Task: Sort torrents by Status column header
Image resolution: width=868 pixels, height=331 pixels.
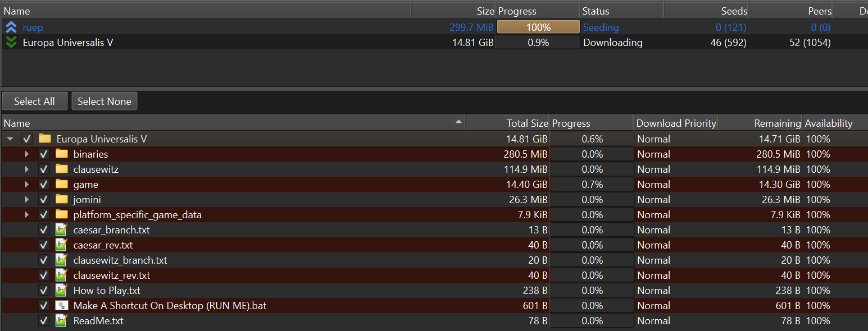Action: [x=621, y=11]
